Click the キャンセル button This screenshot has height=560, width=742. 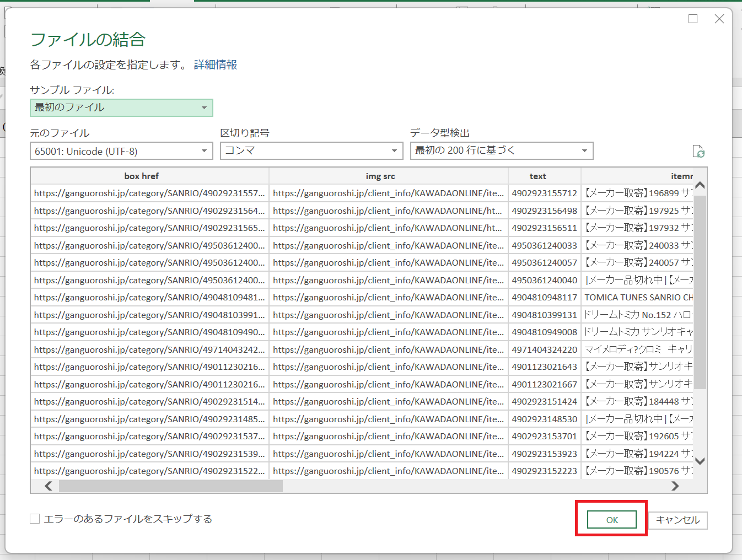pos(678,520)
